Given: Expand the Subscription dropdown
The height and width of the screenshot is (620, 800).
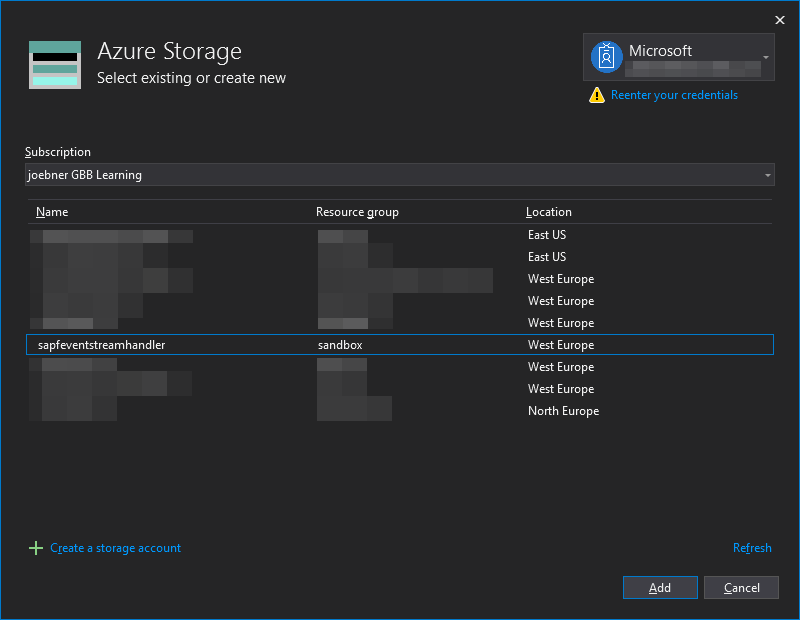Looking at the screenshot, I should coord(399,175).
